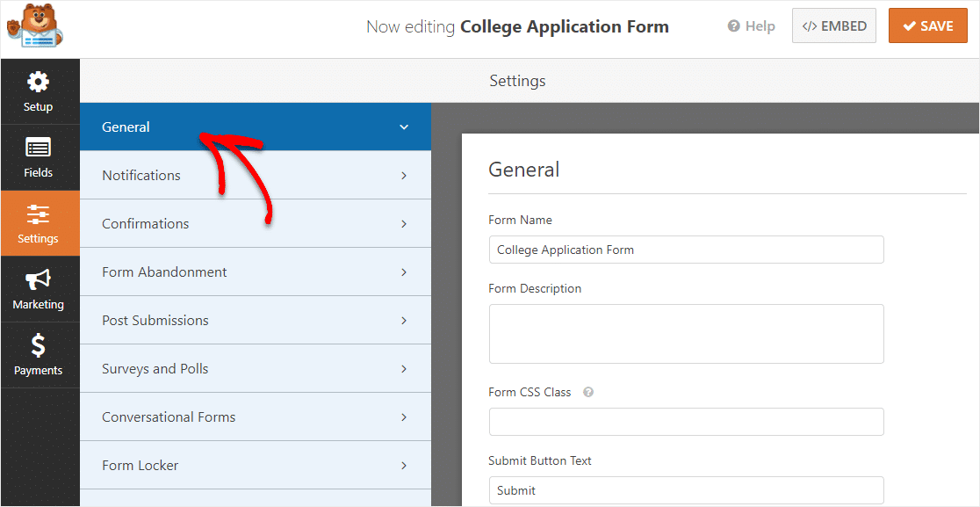
Task: Open the Form Abandonment settings section
Action: click(256, 272)
